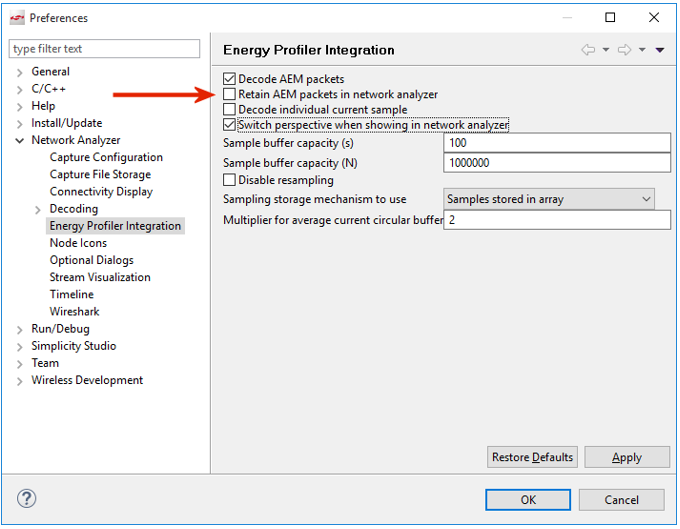The height and width of the screenshot is (529, 680).
Task: Enable Decode individual current sample
Action: pos(229,109)
